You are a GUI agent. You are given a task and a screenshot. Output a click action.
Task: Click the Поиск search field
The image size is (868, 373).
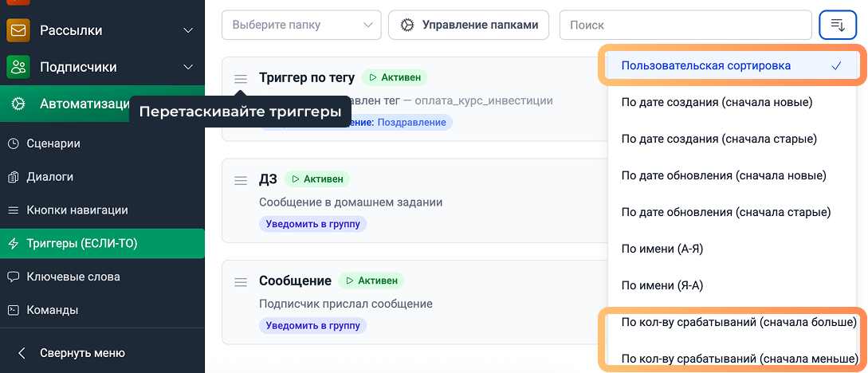(685, 26)
